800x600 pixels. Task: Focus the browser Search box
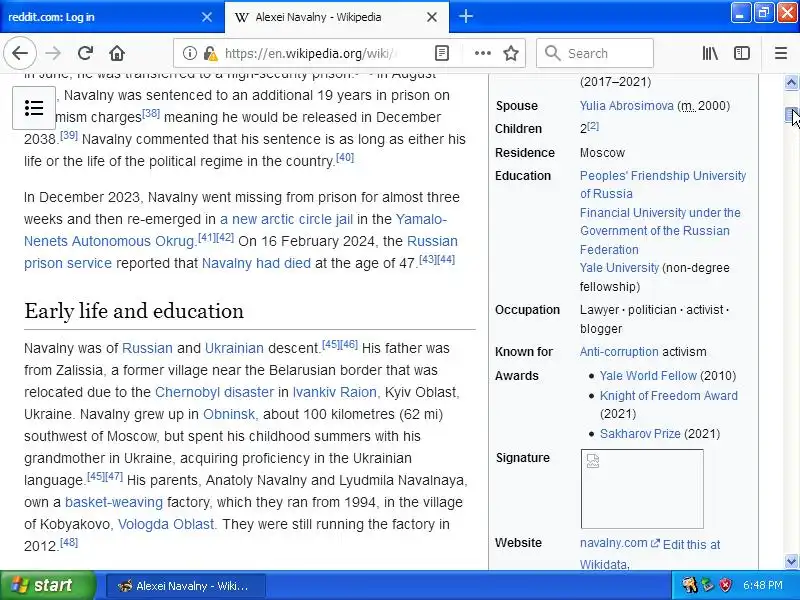595,53
